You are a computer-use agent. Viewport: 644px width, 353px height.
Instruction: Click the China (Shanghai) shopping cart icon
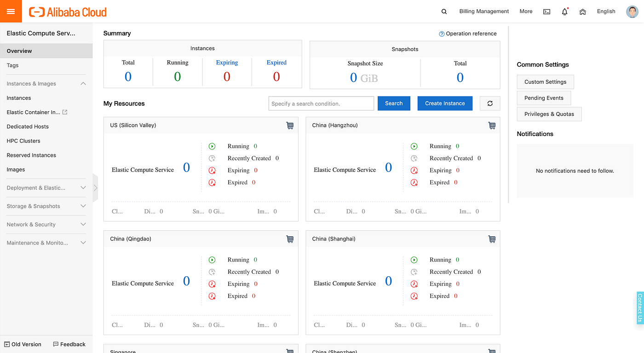click(492, 239)
